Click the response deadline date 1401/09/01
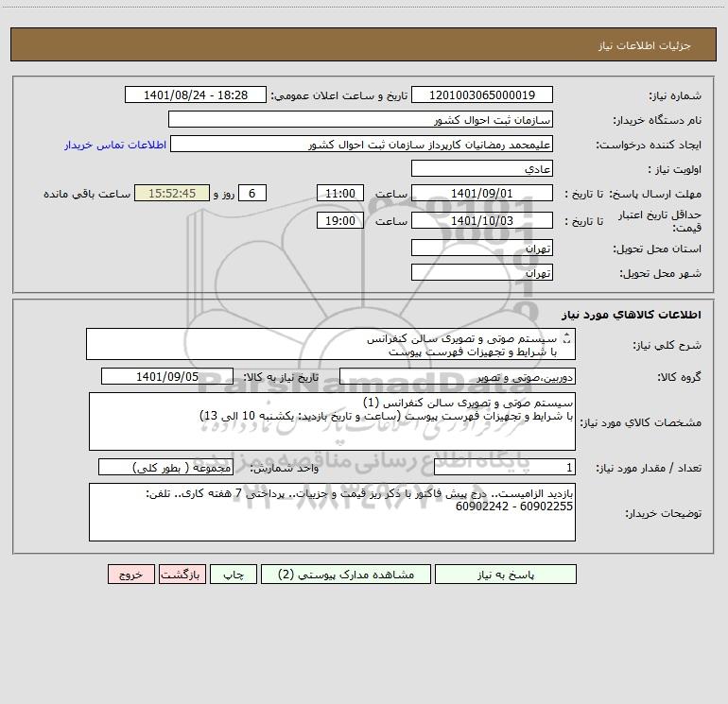 click(x=482, y=193)
